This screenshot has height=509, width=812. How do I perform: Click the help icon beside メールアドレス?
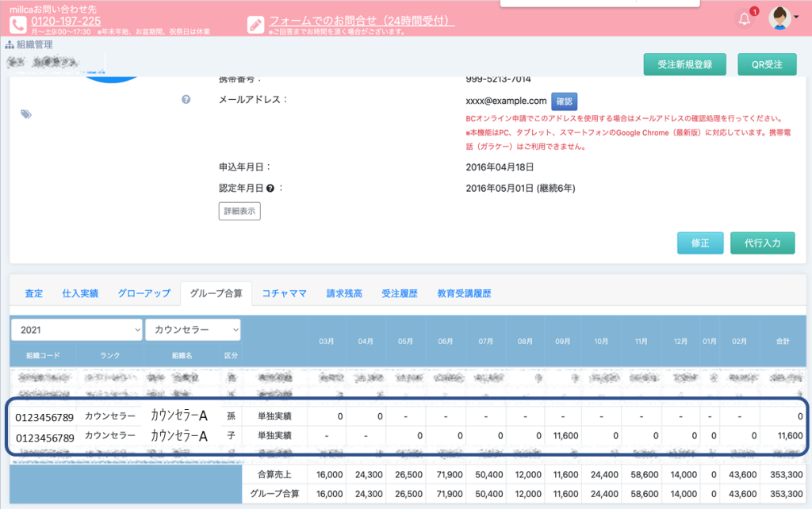point(186,100)
